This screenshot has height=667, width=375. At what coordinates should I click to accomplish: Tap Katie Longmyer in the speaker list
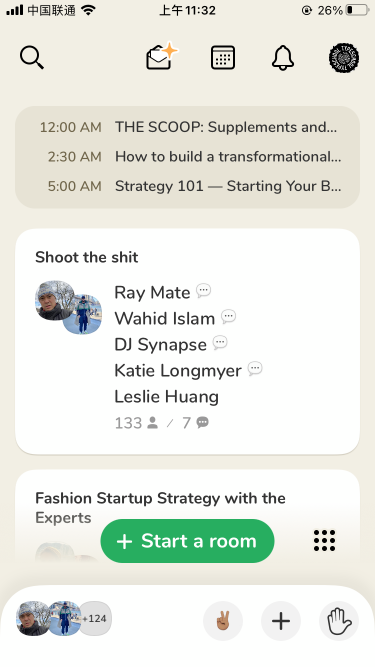(x=178, y=371)
